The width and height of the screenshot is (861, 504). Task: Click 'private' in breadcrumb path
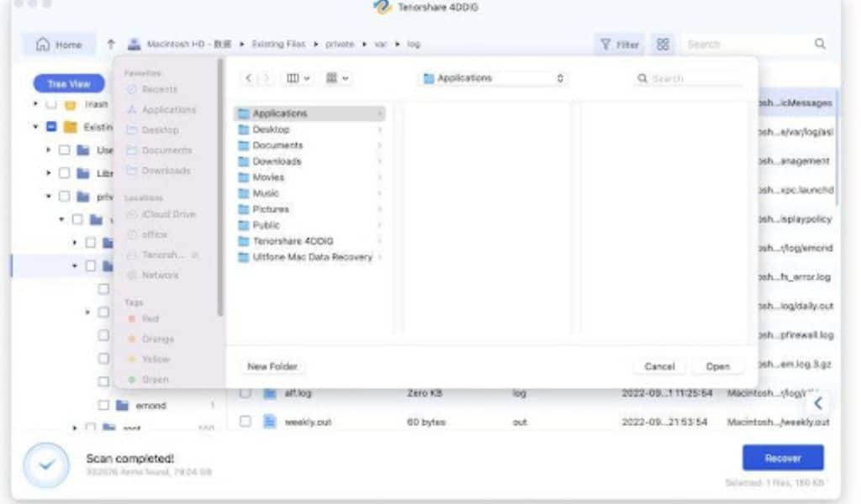coord(340,44)
